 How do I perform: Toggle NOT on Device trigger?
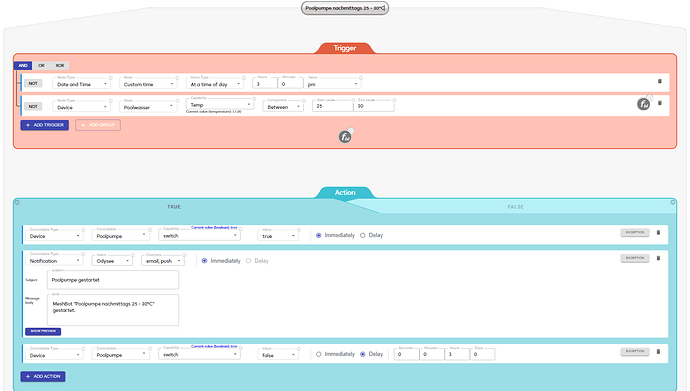click(x=33, y=106)
